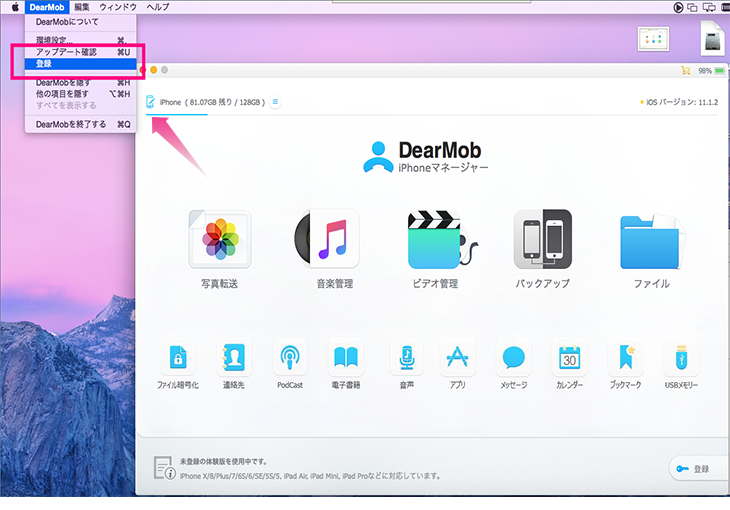Open ビデオ管理 video manager icon
730x510 pixels.
[x=442, y=239]
